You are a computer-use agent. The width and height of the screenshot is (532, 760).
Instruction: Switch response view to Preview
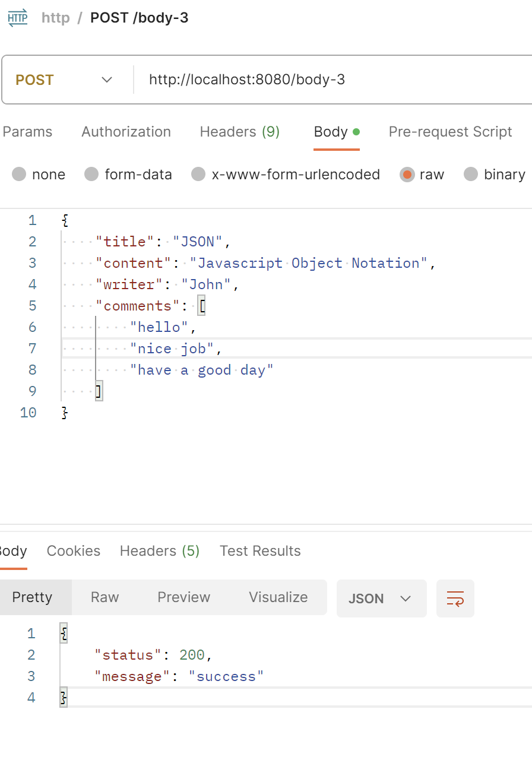coord(183,597)
